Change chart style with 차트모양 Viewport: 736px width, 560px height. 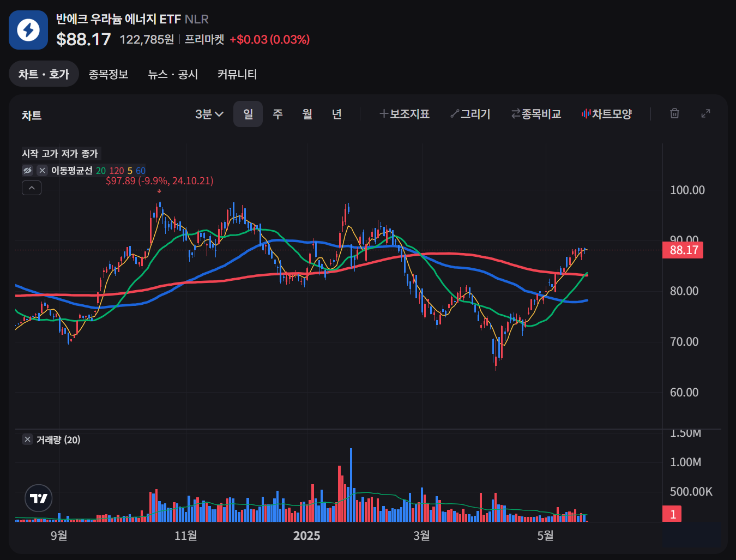[x=606, y=114]
